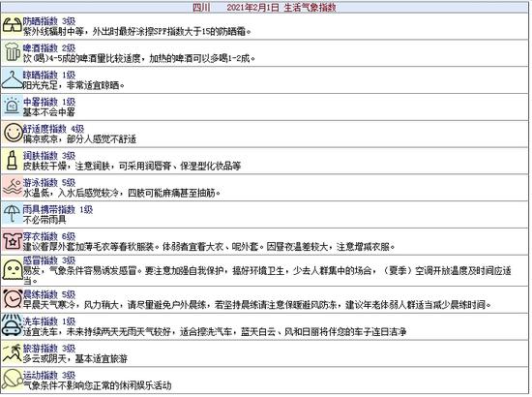Open the 防晒指数 3级 link
This screenshot has width=532, height=397.
point(49,21)
